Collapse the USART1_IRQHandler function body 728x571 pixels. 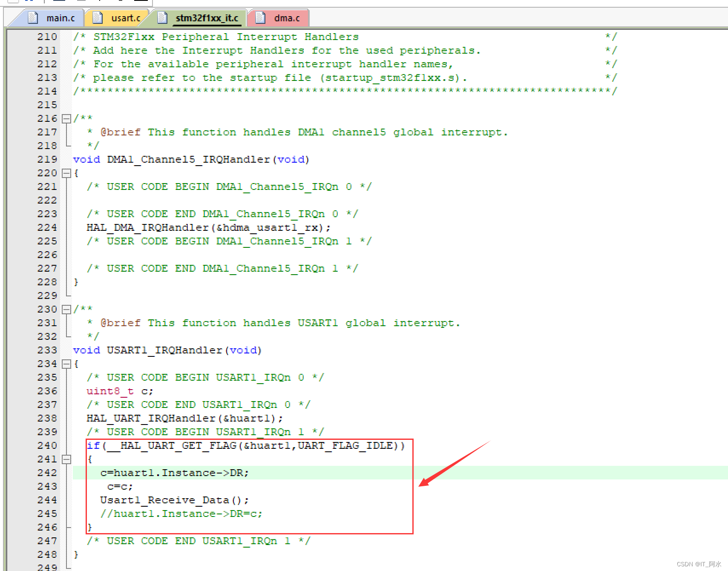click(66, 364)
